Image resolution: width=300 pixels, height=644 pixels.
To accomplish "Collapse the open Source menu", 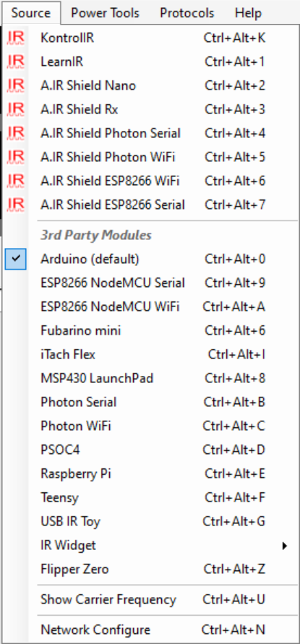I will [x=31, y=13].
